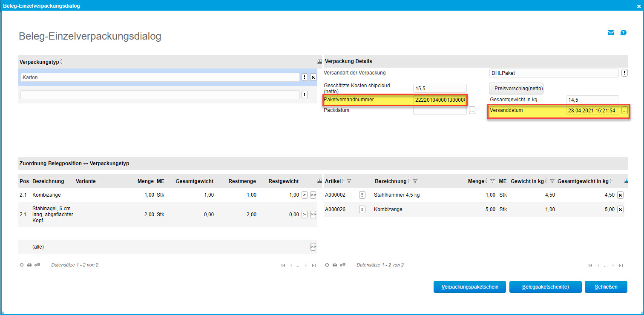
Task: Open ! details for article A000026
Action: (x=362, y=209)
